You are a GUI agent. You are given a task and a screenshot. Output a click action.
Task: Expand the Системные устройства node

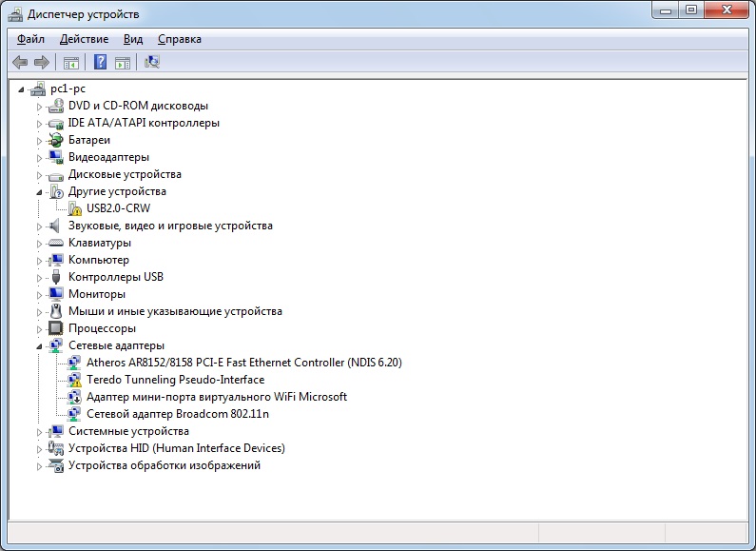point(40,432)
